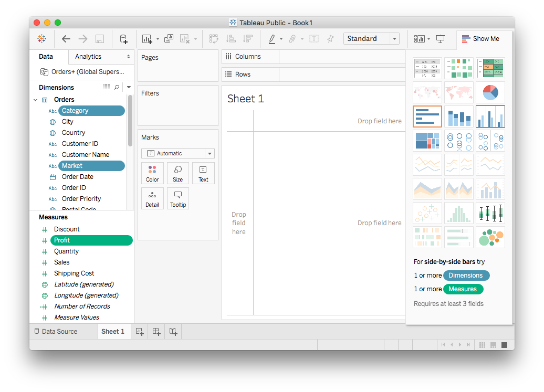The height and width of the screenshot is (392, 544).
Task: Open the Color button on Marks card
Action: [152, 173]
